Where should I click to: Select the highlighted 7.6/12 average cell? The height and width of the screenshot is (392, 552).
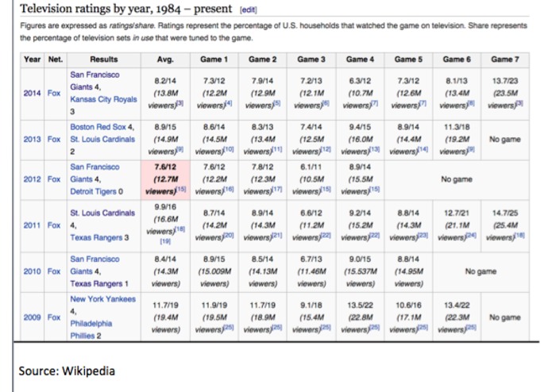point(165,179)
